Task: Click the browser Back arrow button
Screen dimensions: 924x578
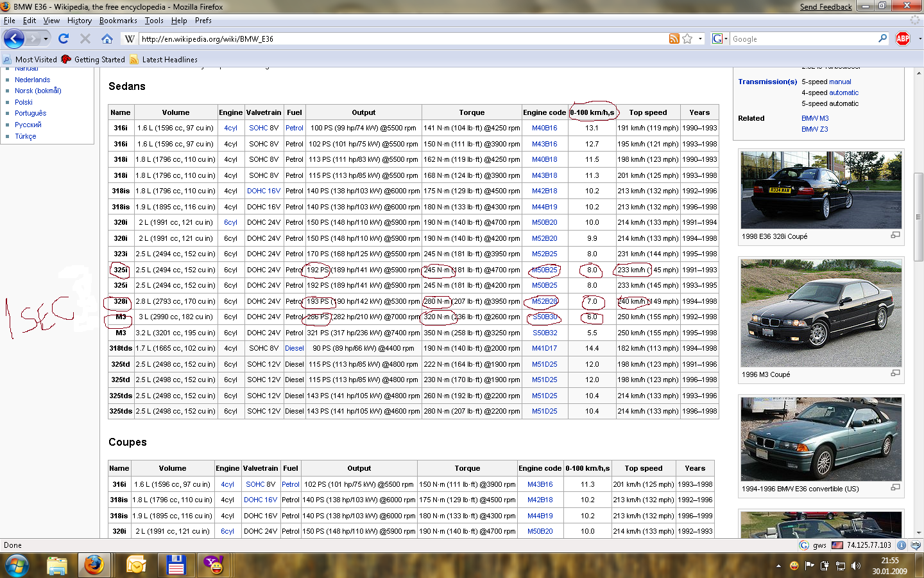Action: pos(13,39)
